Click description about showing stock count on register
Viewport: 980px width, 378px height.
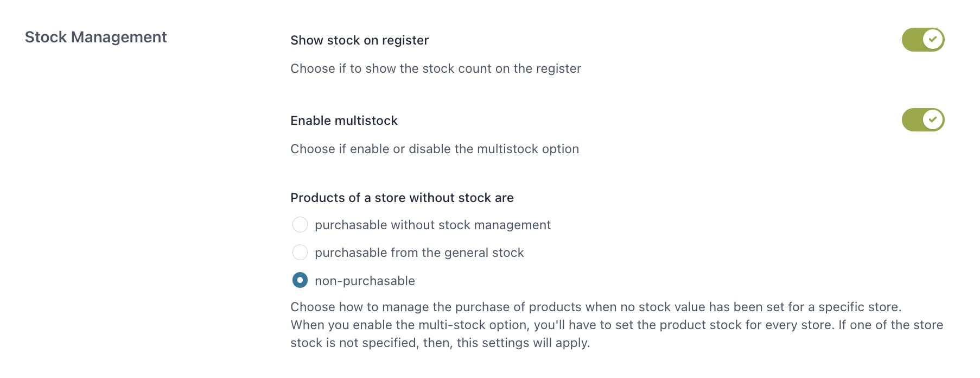(x=436, y=68)
